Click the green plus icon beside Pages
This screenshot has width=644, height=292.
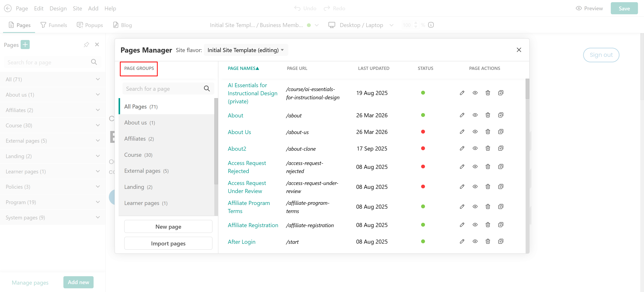click(x=25, y=45)
